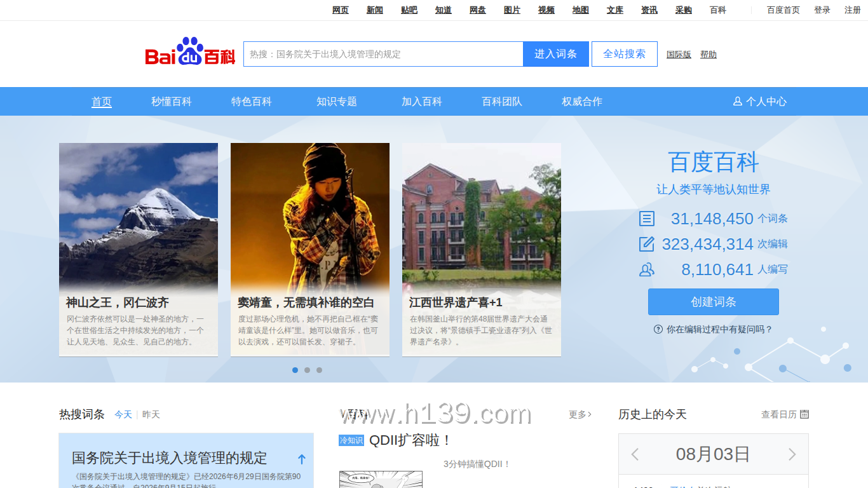This screenshot has width=868, height=488.
Task: Open the 神山之王，冈仁波齐 mountain card
Action: (x=139, y=250)
